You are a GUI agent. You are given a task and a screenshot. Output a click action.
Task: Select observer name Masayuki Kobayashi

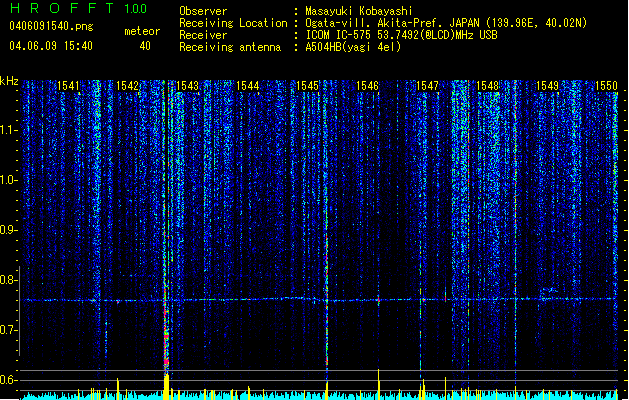click(x=359, y=11)
